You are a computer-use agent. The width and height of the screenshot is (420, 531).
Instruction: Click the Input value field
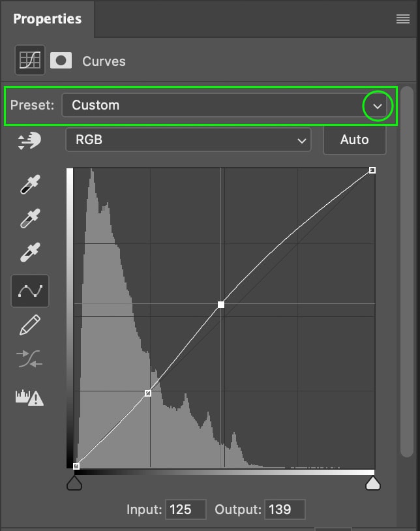pyautogui.click(x=186, y=509)
